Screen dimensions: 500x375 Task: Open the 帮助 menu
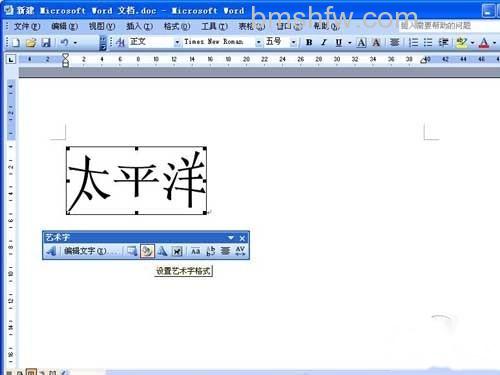pyautogui.click(x=326, y=26)
